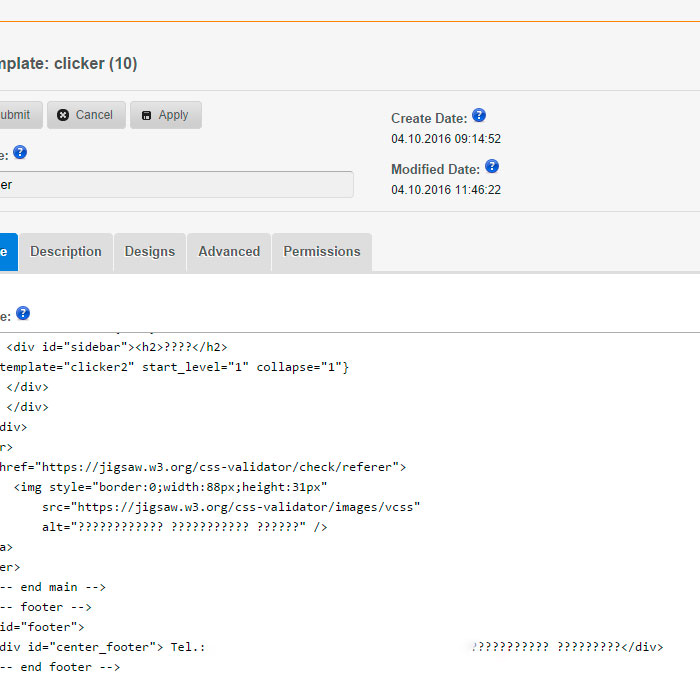Click the "end main" comment line
Screen dimensions: 700x700
point(55,587)
